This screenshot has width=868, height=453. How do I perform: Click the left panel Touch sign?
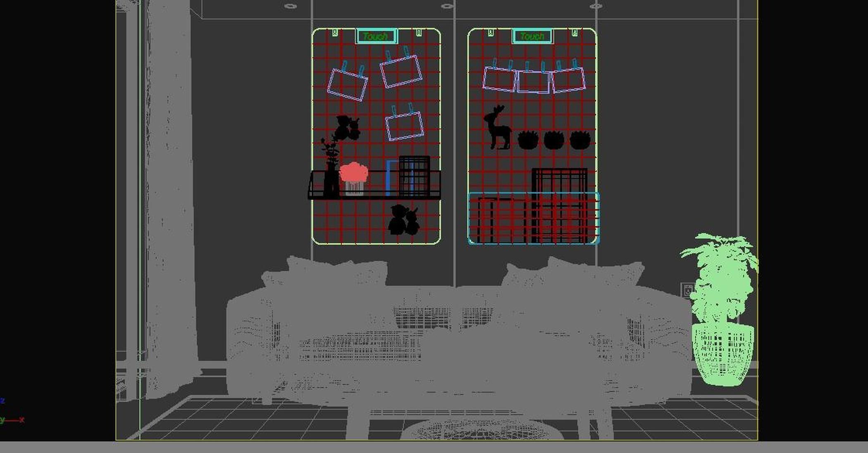coord(376,36)
